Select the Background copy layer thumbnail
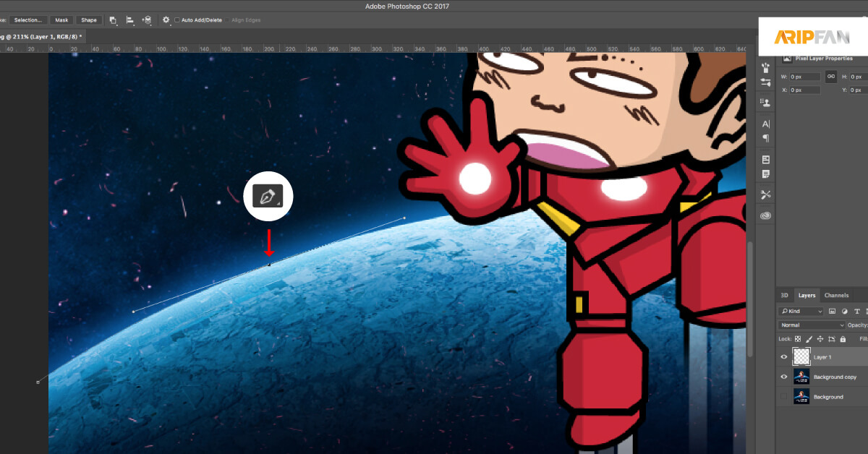 point(801,377)
